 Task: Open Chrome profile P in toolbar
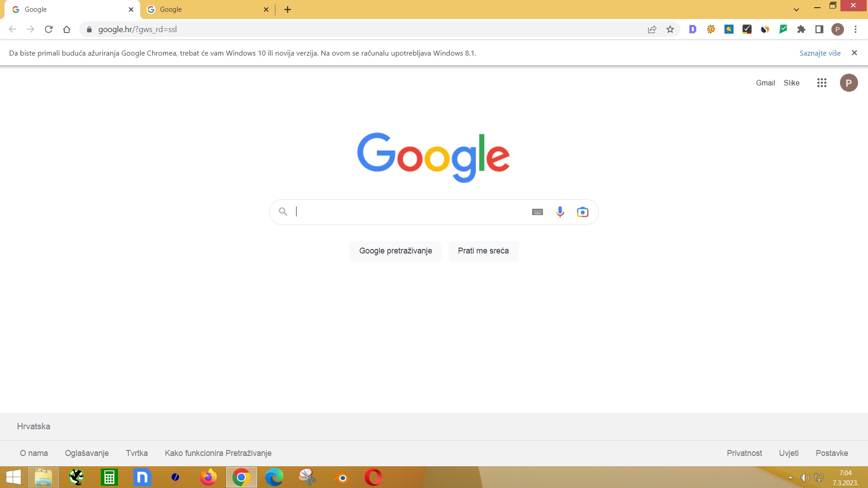click(837, 29)
